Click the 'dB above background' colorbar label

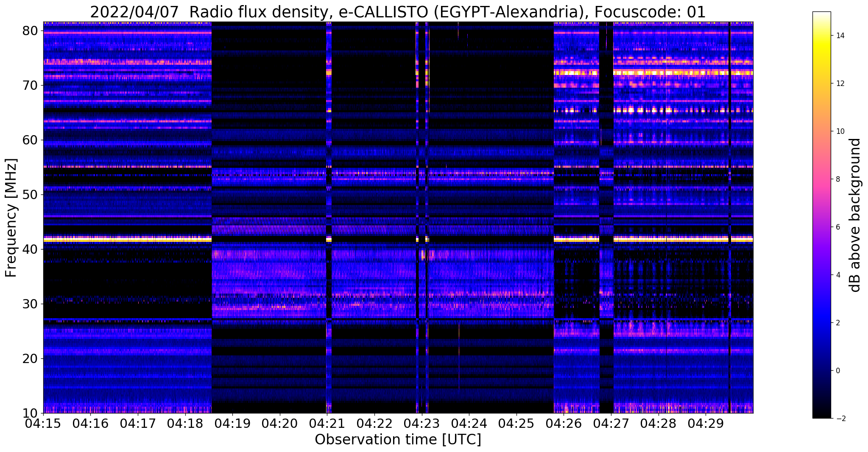[x=855, y=215]
